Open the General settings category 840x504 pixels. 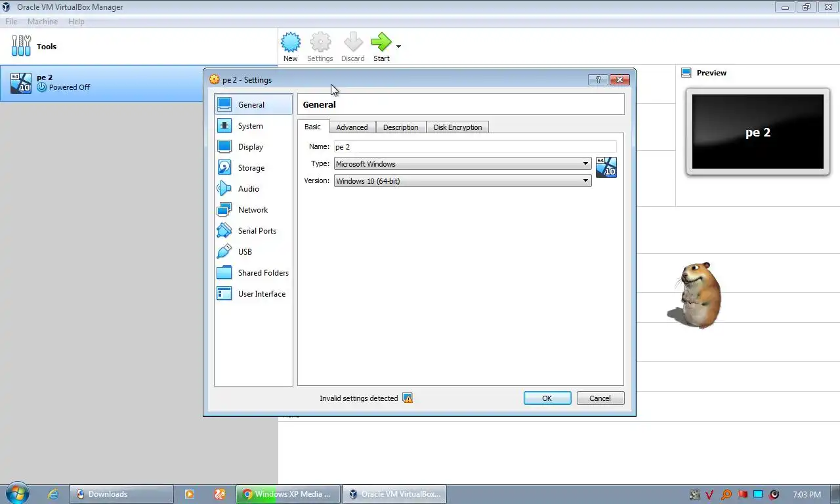[253, 105]
